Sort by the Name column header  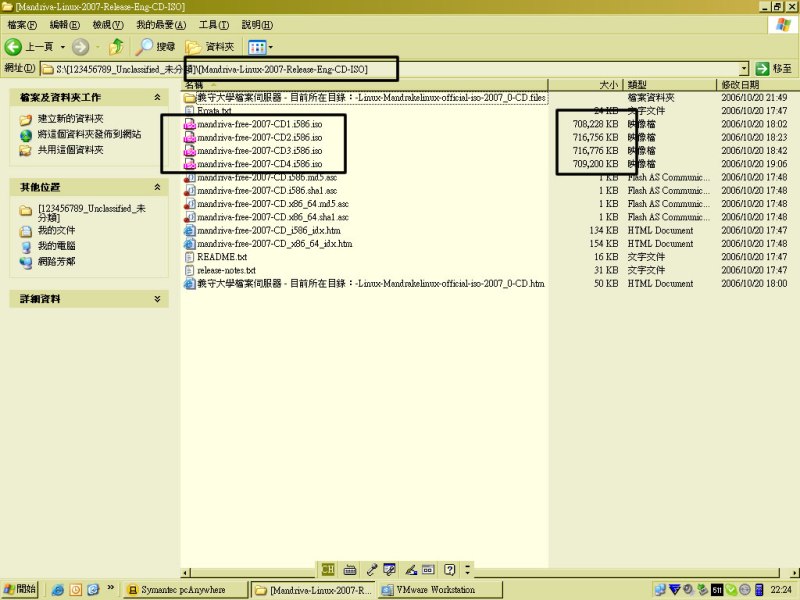click(365, 85)
